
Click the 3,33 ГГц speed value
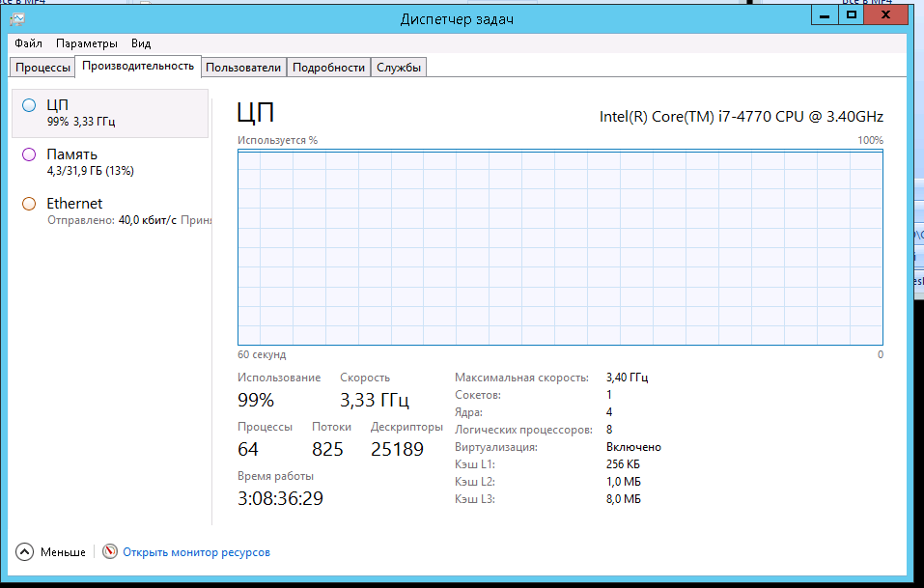point(375,400)
